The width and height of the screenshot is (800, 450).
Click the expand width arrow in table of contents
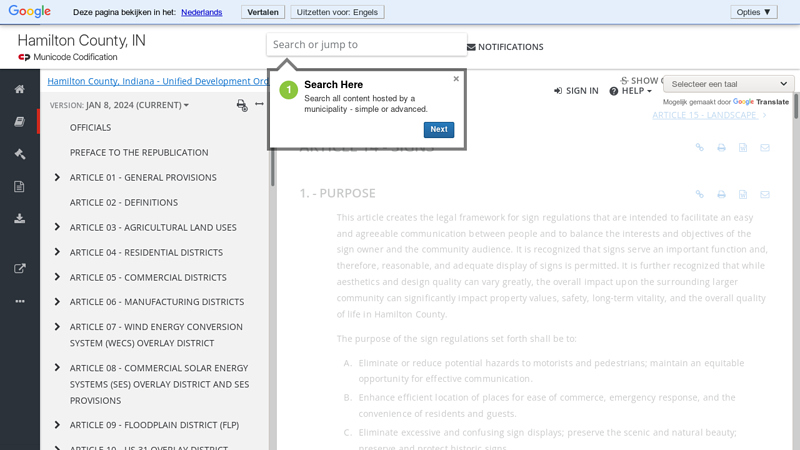tap(259, 104)
